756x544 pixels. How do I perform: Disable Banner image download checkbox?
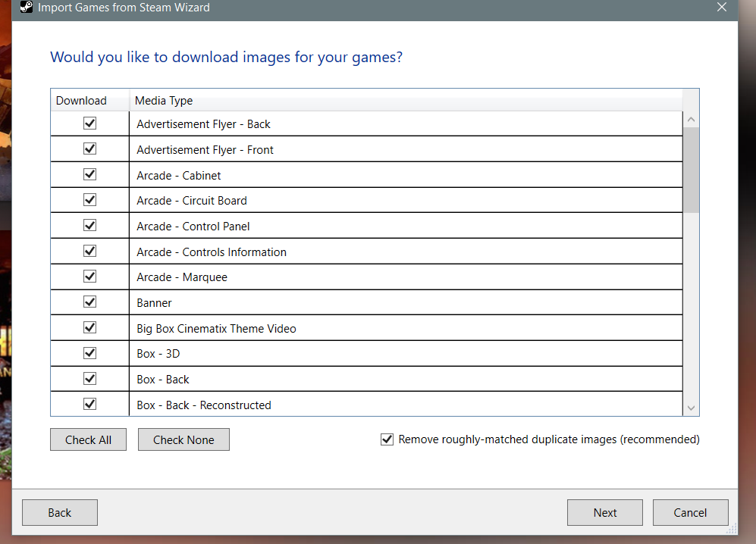(x=89, y=302)
